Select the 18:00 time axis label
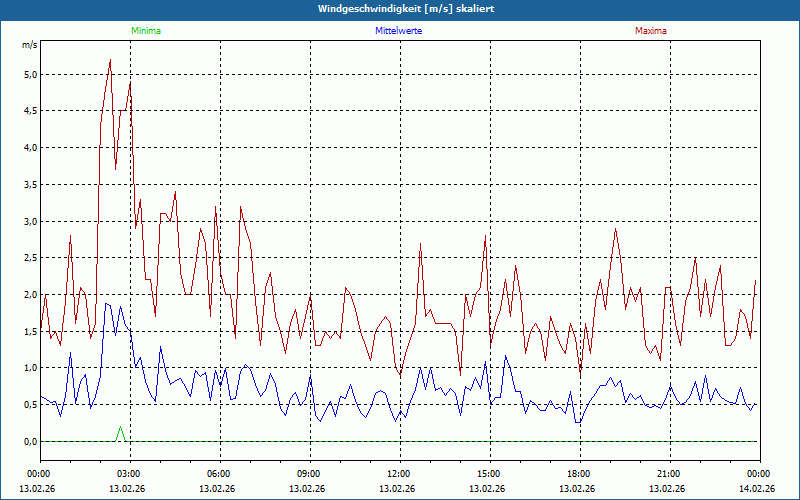The image size is (800, 500). (578, 474)
